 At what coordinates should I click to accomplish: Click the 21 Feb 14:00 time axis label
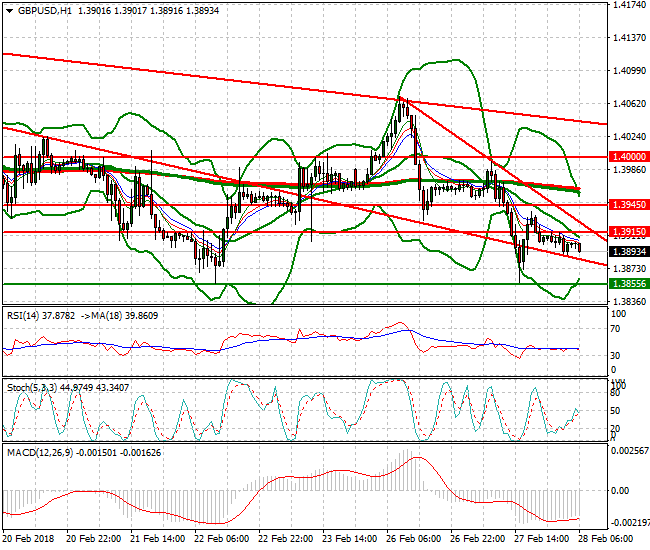158,539
